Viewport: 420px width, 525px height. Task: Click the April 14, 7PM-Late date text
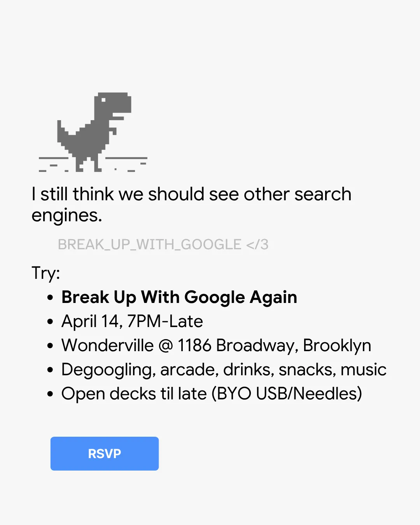point(132,322)
